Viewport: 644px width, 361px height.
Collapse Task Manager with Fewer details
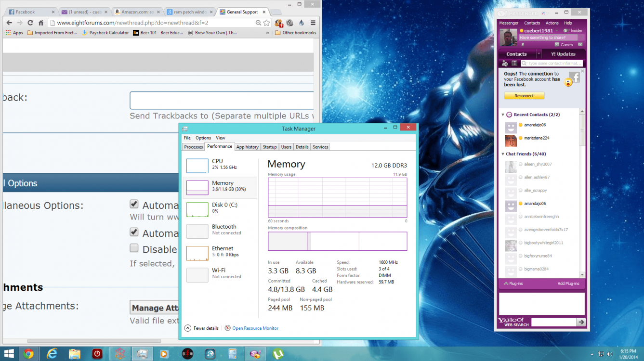(202, 328)
